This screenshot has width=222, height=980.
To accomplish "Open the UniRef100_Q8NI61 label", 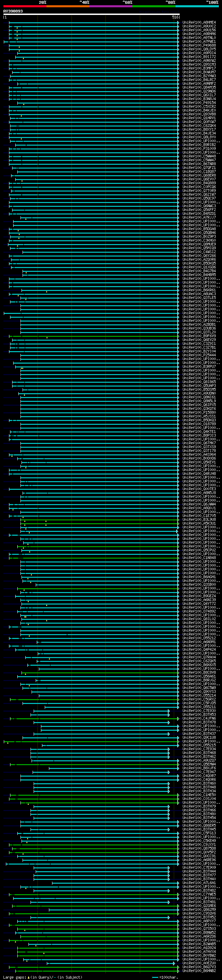I will [x=199, y=397].
